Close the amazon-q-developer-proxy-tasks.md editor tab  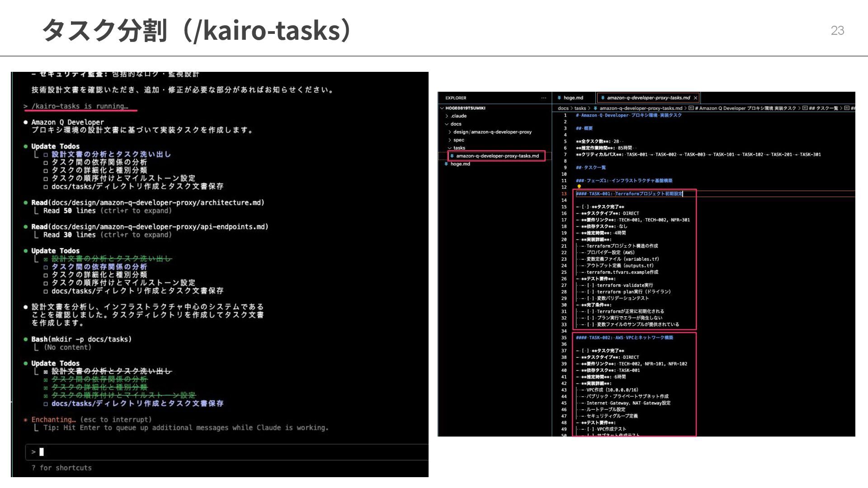(x=695, y=98)
